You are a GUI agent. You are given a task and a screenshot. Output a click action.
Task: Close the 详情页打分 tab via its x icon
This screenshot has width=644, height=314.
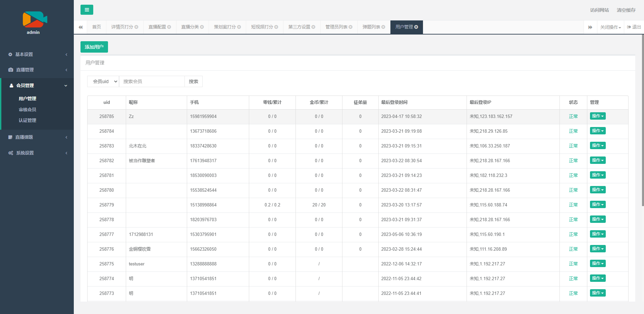(137, 27)
